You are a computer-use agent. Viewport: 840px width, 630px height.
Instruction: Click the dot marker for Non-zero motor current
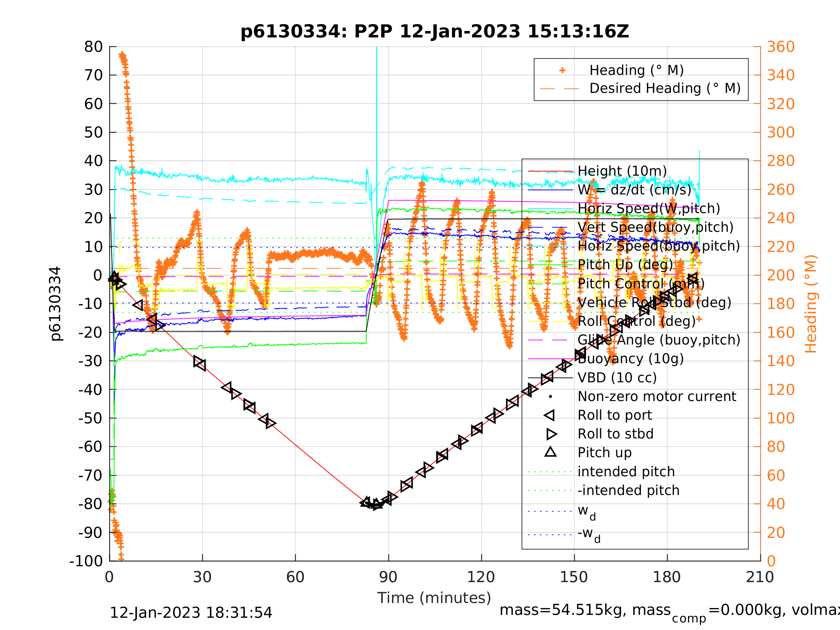[x=551, y=397]
